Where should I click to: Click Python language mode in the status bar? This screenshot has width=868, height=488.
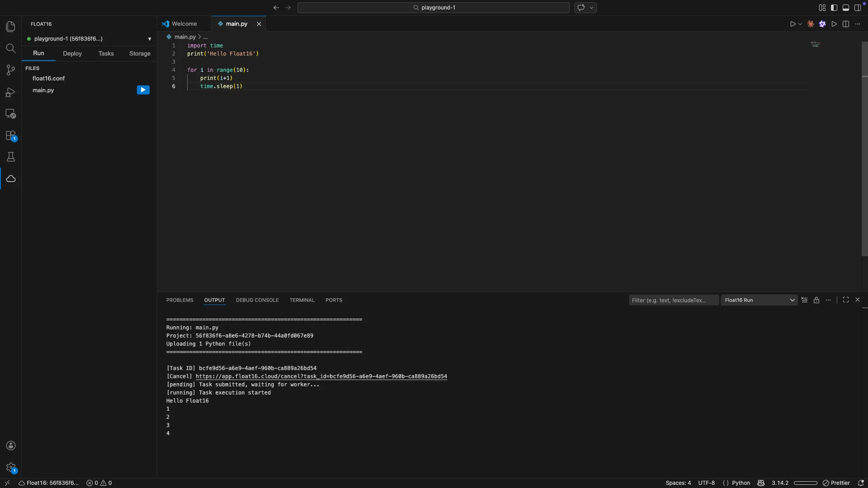pyautogui.click(x=741, y=483)
